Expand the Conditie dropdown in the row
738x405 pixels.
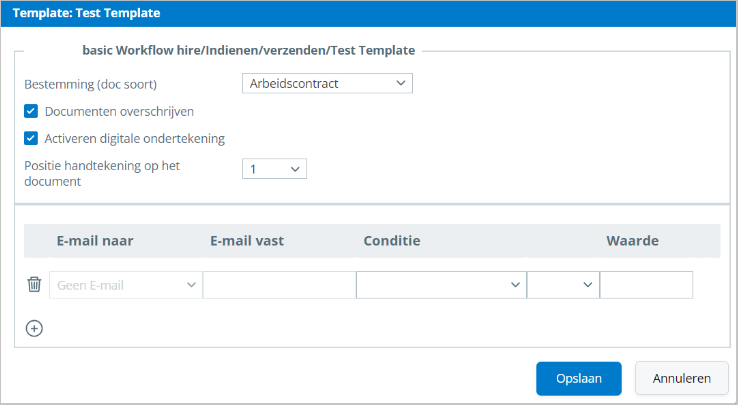(x=441, y=285)
